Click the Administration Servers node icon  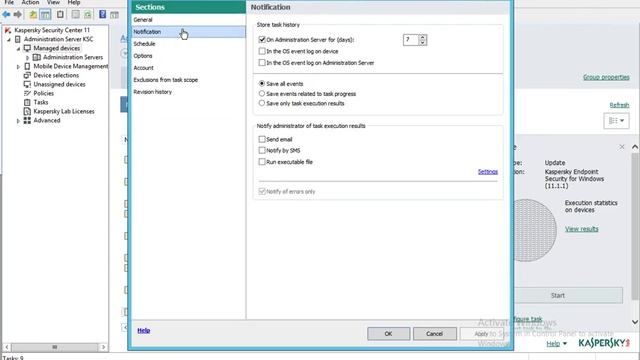pos(37,57)
